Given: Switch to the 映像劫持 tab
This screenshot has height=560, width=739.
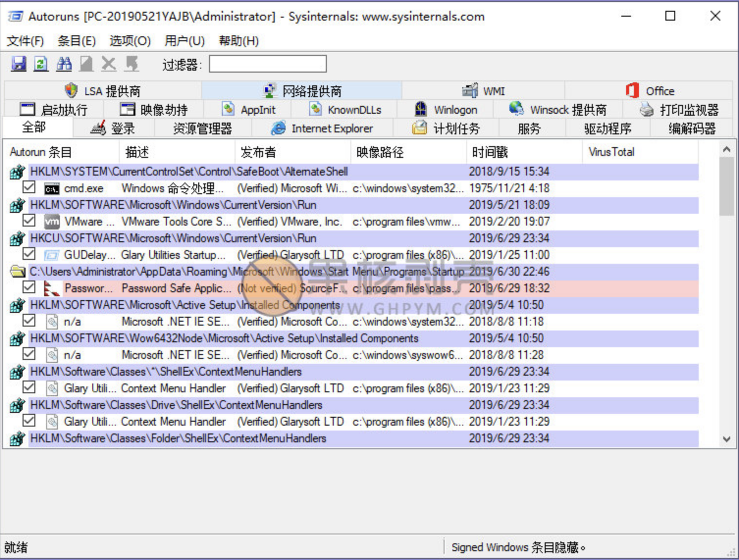Looking at the screenshot, I should (x=154, y=109).
